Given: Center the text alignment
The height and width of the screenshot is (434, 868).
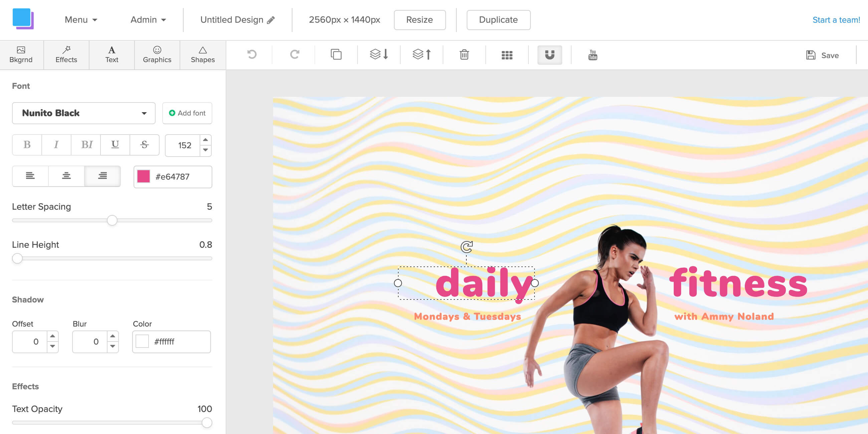Looking at the screenshot, I should coord(66,176).
